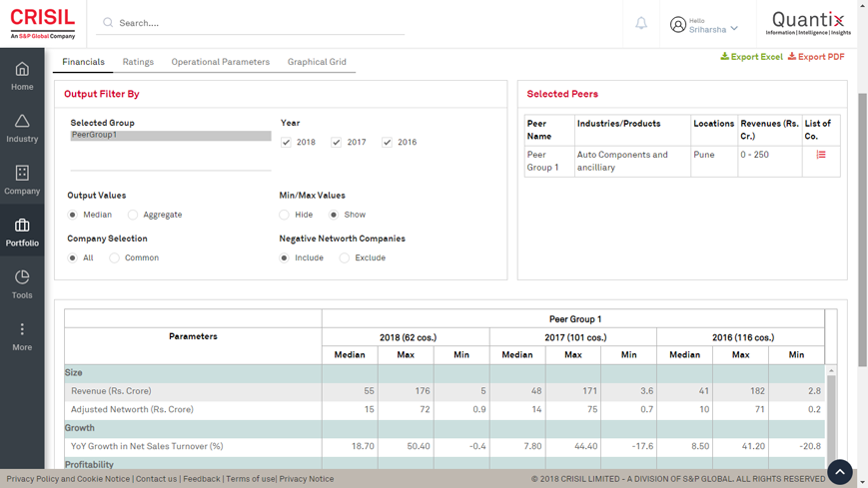The width and height of the screenshot is (868, 488).
Task: Open the Industry section in sidebar
Action: pos(22,128)
